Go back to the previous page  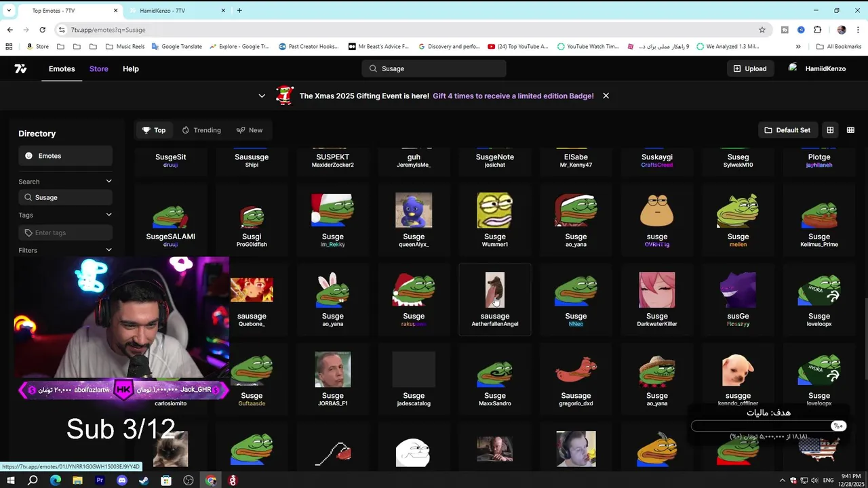[x=9, y=30]
